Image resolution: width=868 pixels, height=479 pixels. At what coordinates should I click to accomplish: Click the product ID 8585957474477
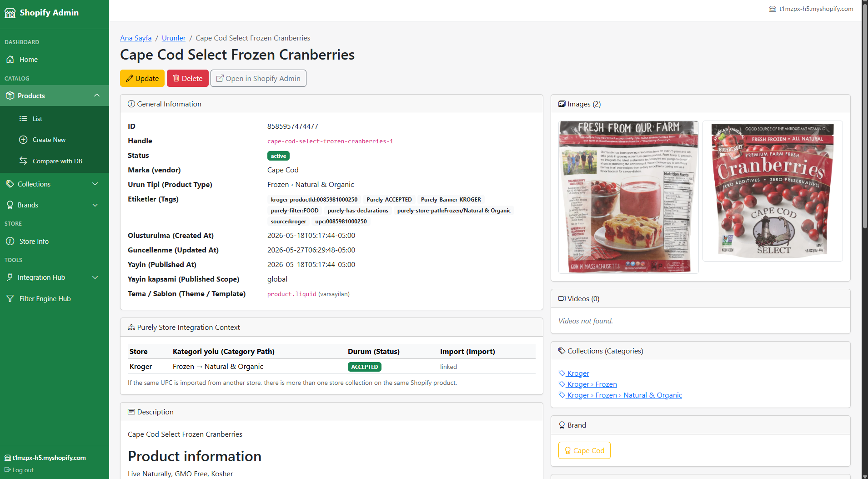click(293, 126)
